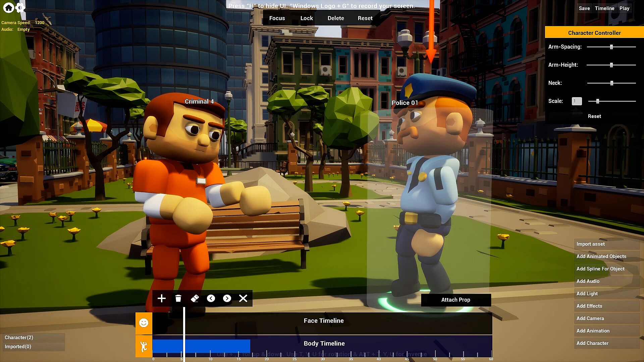Click the Scale value input field
644x362 pixels.
tap(577, 101)
